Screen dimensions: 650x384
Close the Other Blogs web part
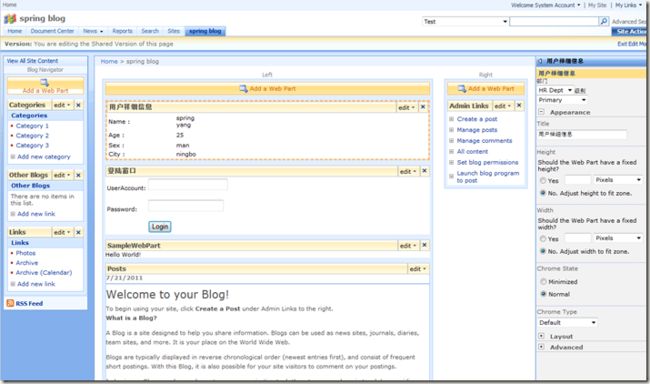click(x=78, y=175)
